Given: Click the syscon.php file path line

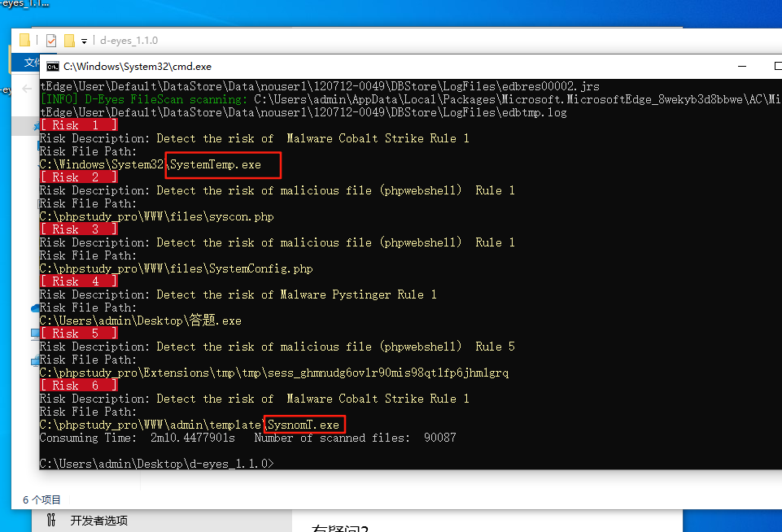Looking at the screenshot, I should click(x=156, y=216).
